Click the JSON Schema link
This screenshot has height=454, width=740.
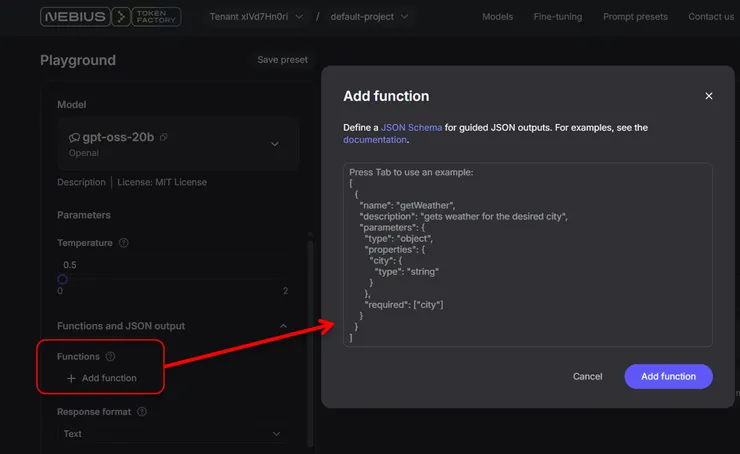[411, 128]
